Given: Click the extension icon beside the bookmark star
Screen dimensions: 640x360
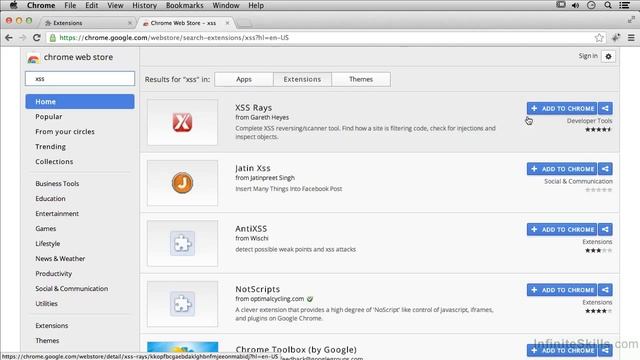Looking at the screenshot, I should (x=616, y=38).
